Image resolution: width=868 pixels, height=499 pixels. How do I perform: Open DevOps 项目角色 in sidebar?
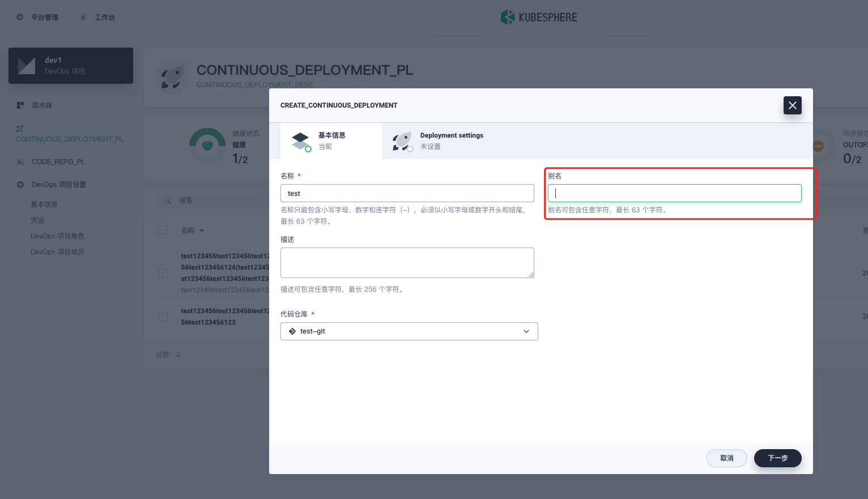tap(57, 236)
